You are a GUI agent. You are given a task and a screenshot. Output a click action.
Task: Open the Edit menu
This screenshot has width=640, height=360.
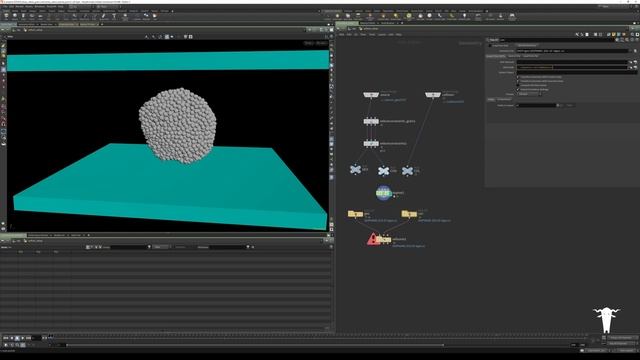coord(11,7)
